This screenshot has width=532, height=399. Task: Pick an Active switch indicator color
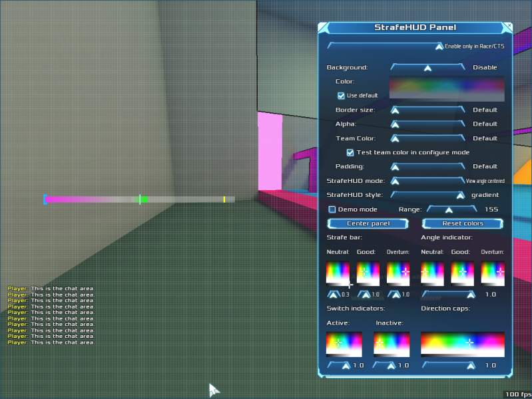click(344, 344)
